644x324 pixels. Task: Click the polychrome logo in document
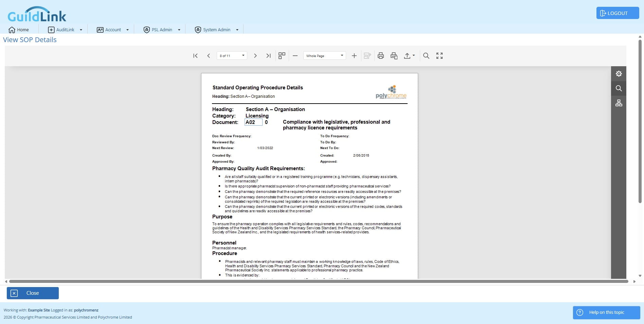click(391, 92)
